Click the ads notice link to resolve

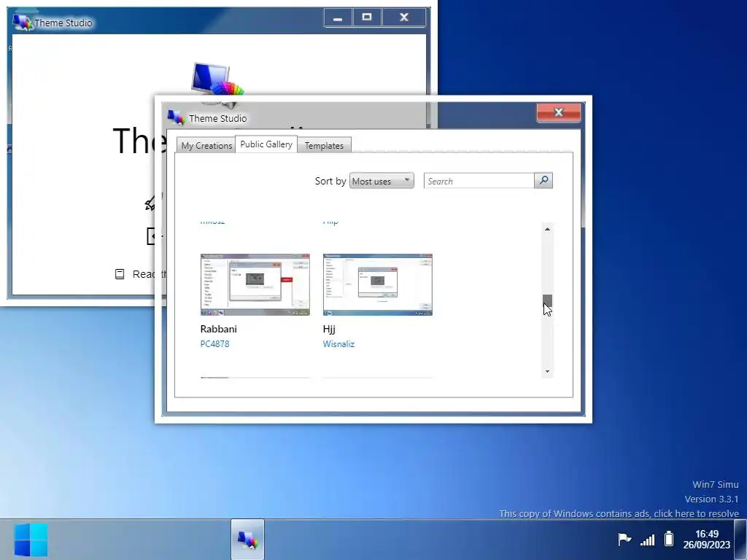click(619, 513)
